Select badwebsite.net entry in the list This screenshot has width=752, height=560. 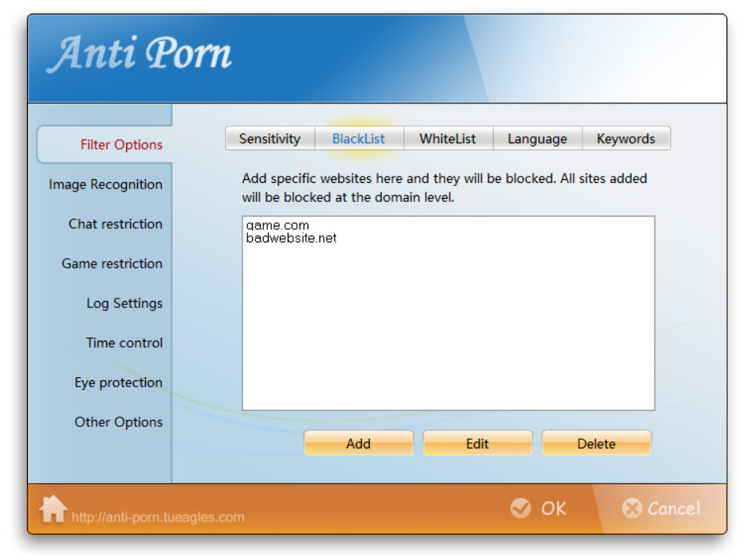click(291, 238)
